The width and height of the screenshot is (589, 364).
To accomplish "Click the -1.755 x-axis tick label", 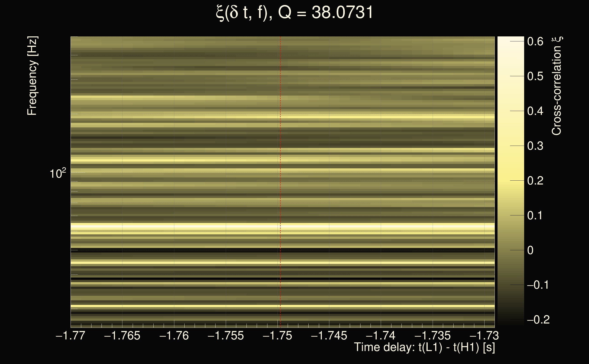I will click(226, 336).
